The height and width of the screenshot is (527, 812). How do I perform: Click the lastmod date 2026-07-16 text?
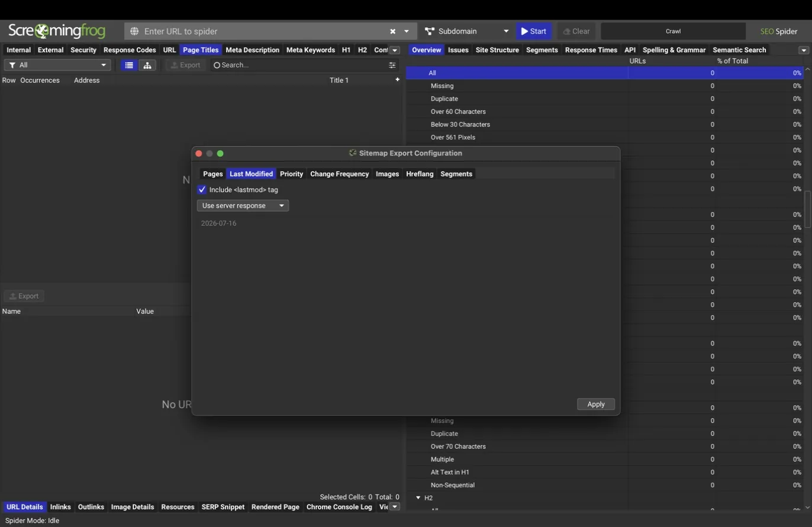(x=218, y=224)
